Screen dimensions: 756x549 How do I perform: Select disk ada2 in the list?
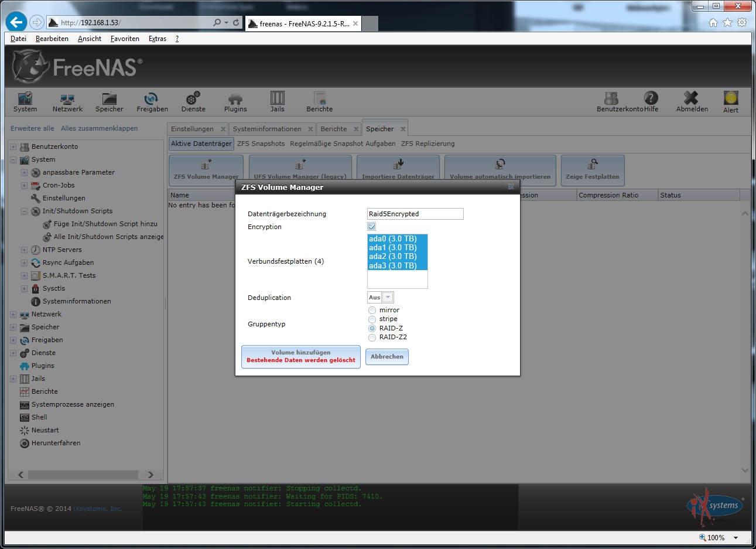pos(398,257)
